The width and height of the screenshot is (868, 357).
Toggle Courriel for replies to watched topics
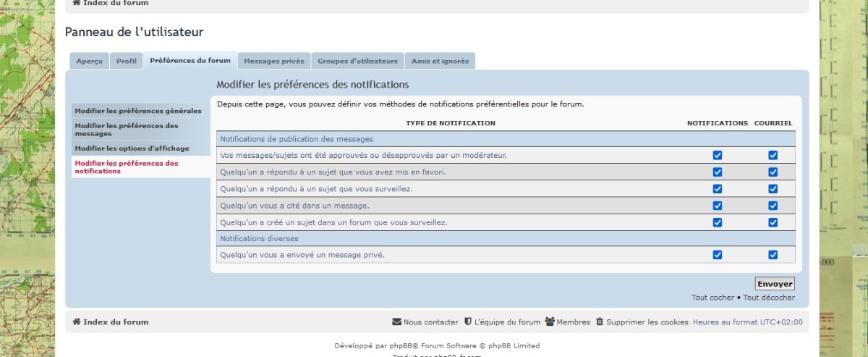pyautogui.click(x=773, y=189)
